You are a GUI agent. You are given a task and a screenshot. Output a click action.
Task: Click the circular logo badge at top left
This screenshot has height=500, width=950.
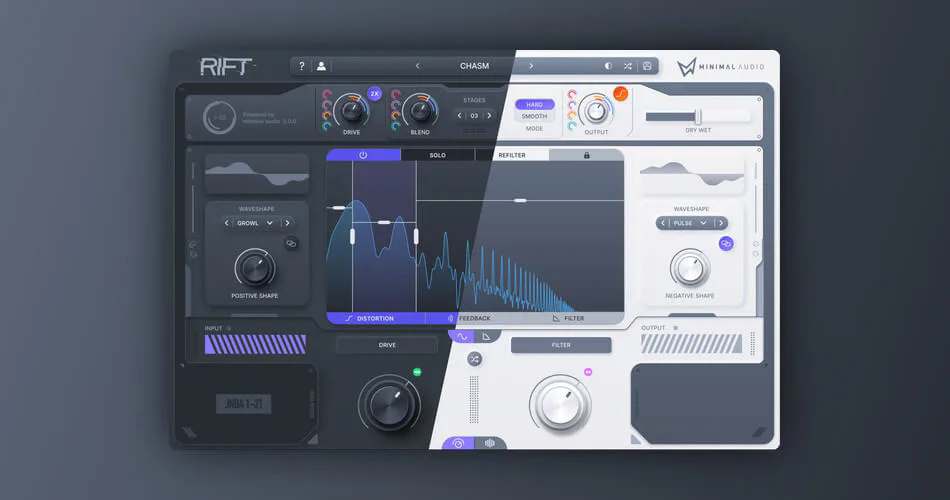click(x=219, y=118)
